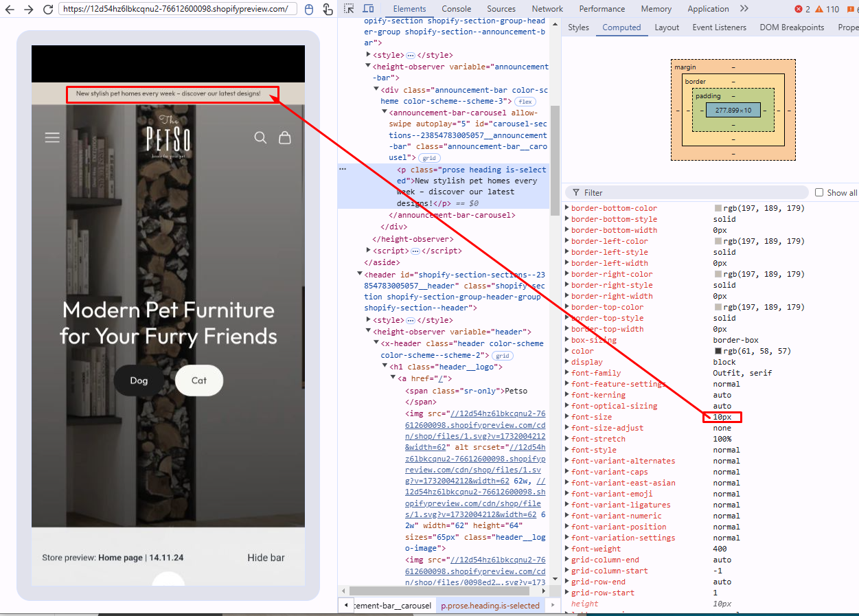Toggle the device toolbar icon in DevTools
Screen dimensions: 859x616
pos(369,9)
